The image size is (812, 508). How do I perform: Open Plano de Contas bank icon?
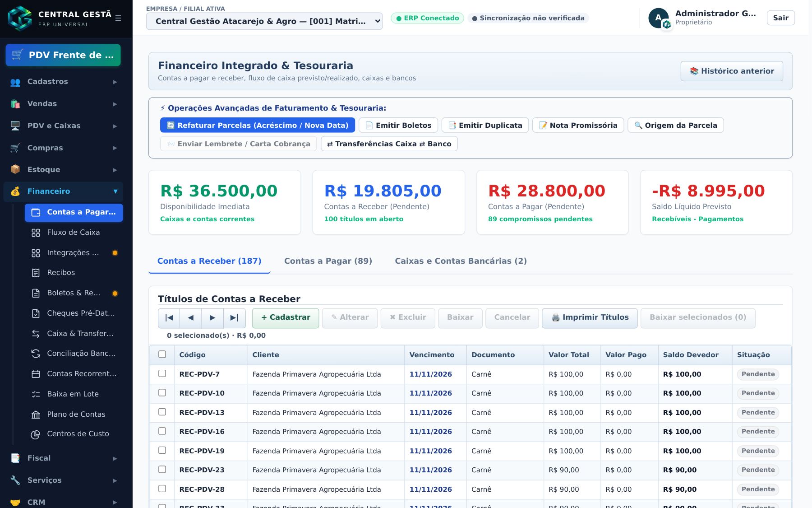36,415
